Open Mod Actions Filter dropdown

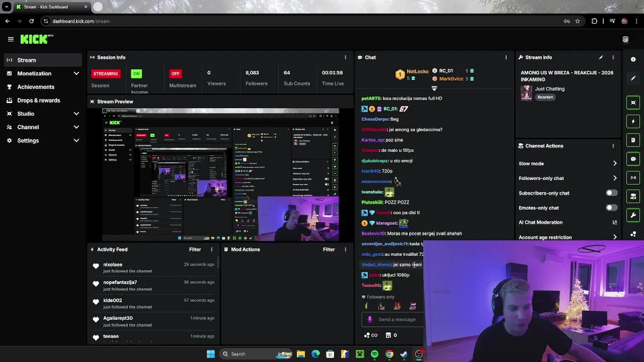point(329,249)
